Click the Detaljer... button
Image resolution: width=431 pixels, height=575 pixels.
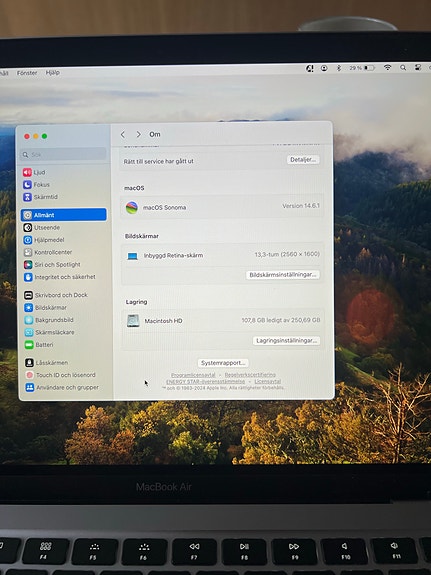pos(303,160)
